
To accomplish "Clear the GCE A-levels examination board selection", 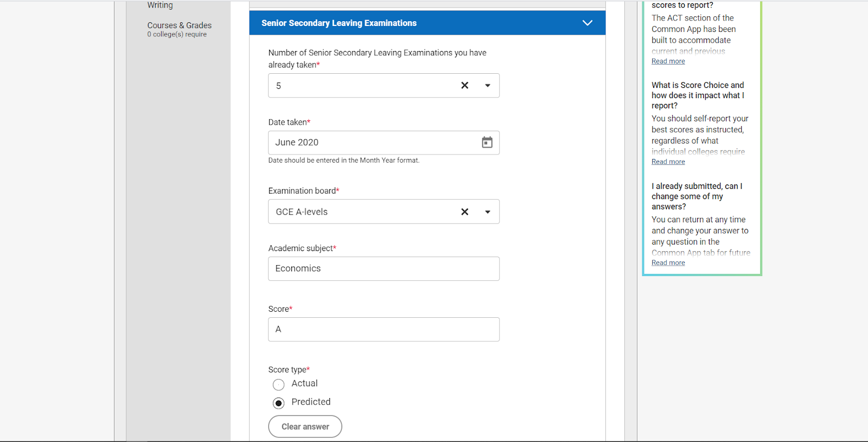I will [464, 212].
